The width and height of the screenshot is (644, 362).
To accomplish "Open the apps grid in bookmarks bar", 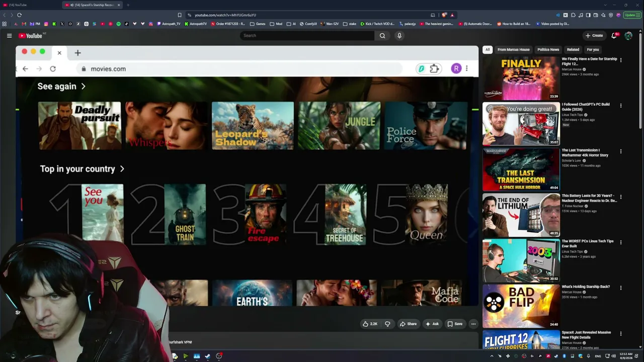I will pos(5,24).
